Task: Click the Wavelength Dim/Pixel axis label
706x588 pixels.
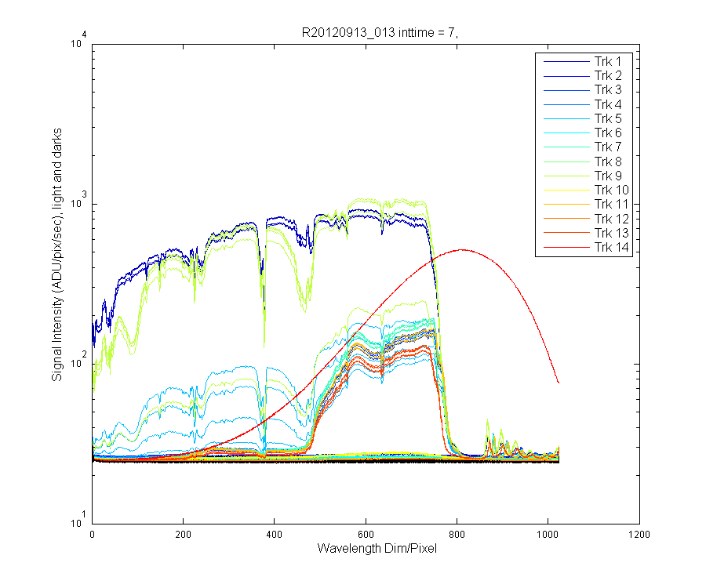Action: pos(377,549)
